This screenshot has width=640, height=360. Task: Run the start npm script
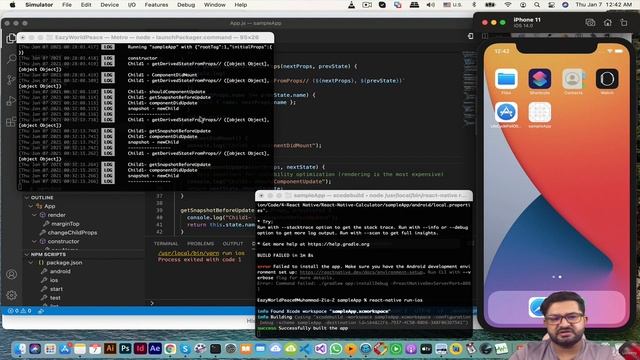(56, 289)
